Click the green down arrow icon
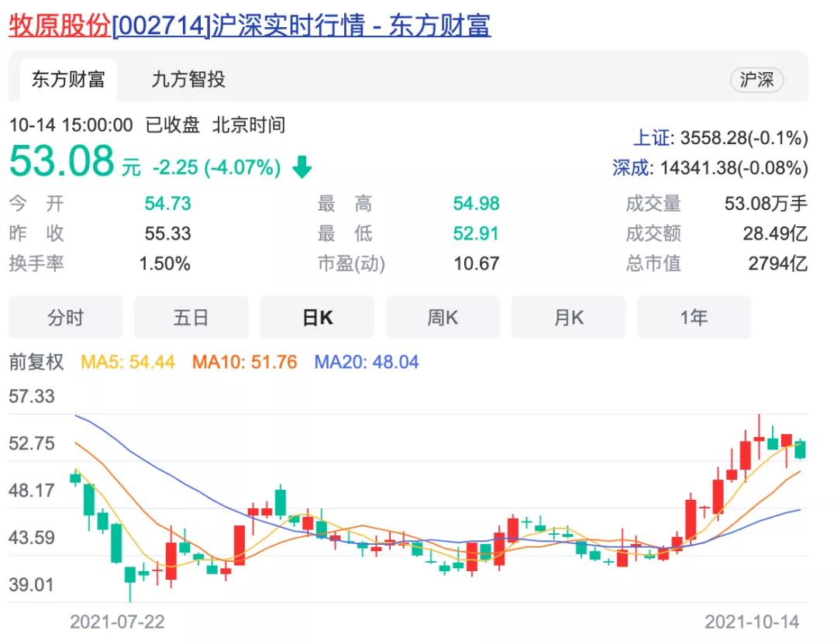837x644 pixels. coord(301,167)
